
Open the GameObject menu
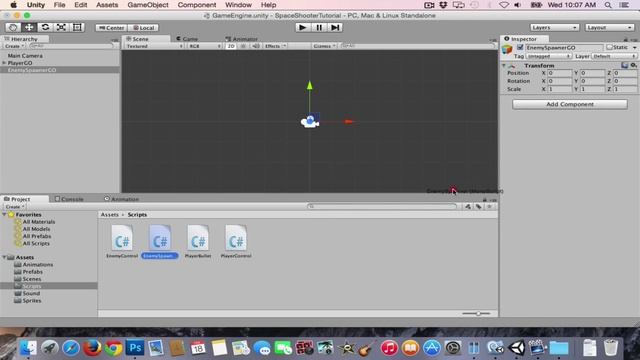click(148, 5)
